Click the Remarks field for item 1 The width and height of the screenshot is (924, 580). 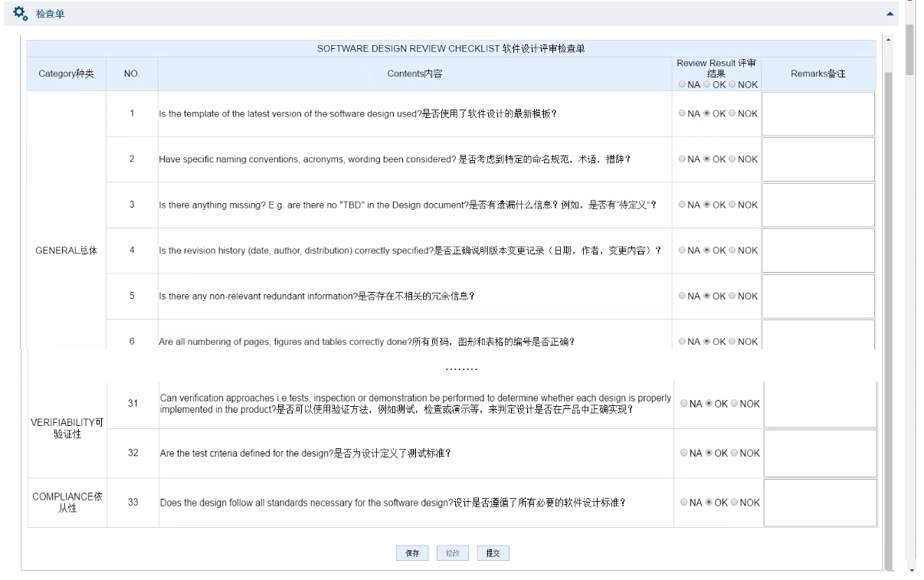[x=818, y=114]
